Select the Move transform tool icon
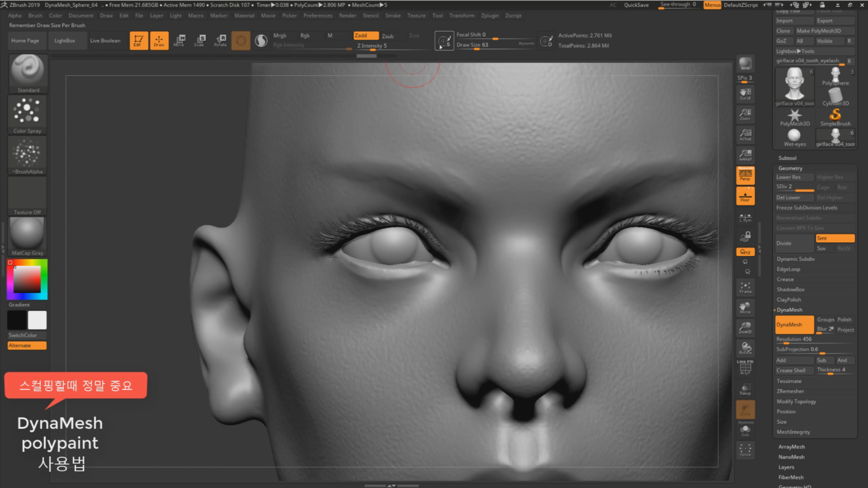 tap(179, 40)
